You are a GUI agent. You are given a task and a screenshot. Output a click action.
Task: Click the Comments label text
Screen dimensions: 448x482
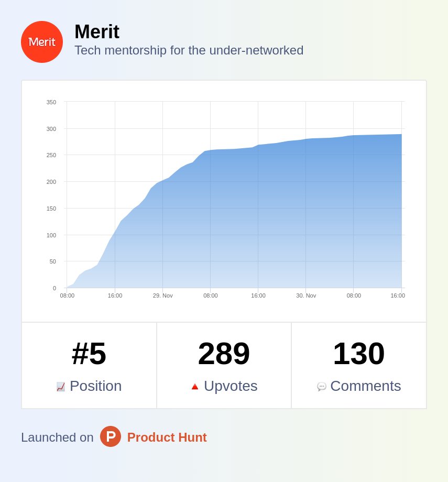coord(366,386)
